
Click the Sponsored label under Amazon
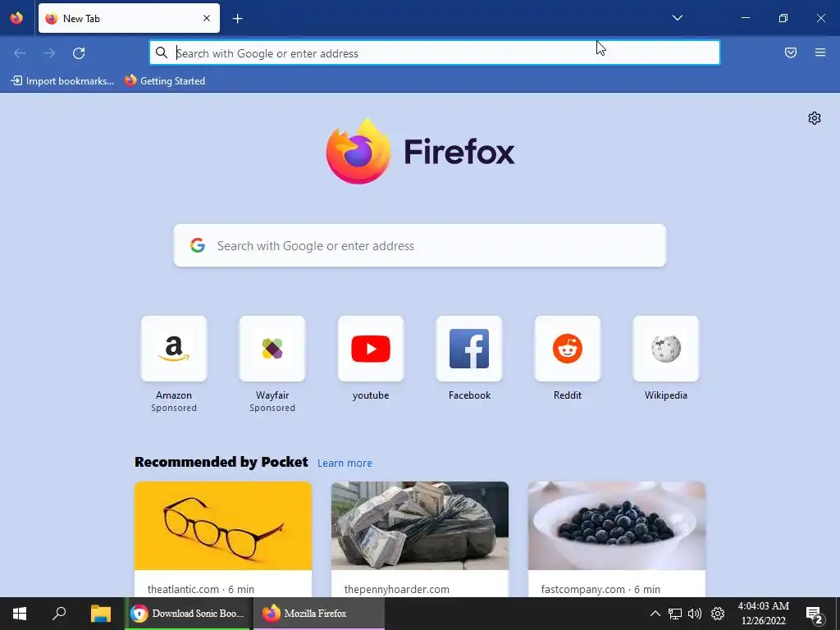tap(174, 408)
